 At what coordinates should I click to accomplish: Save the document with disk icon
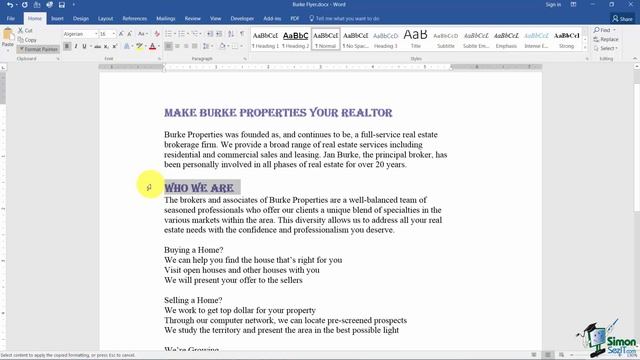(x=62, y=5)
